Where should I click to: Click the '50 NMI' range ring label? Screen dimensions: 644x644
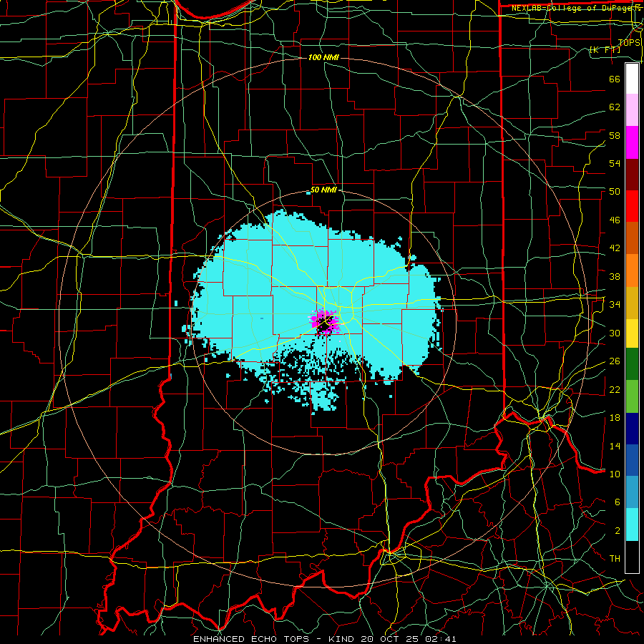click(x=323, y=190)
